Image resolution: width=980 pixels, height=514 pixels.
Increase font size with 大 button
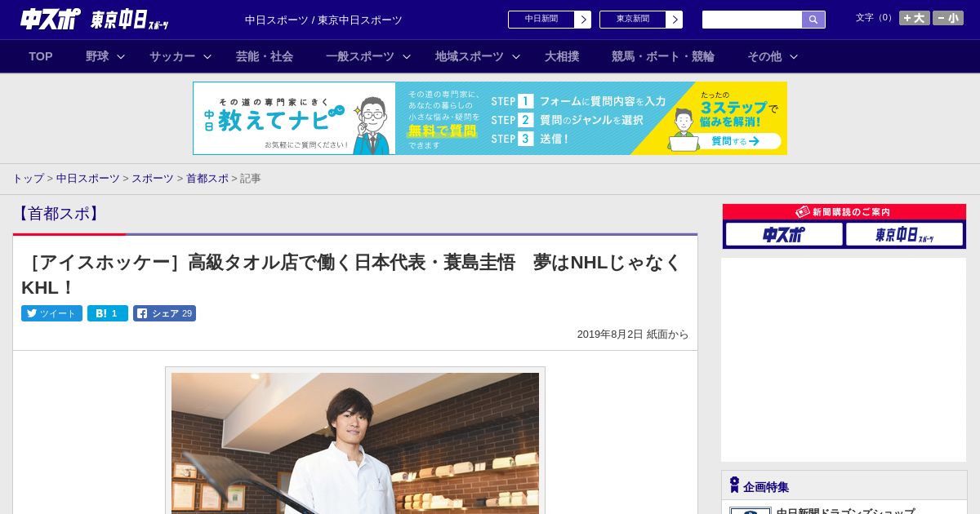pyautogui.click(x=914, y=18)
